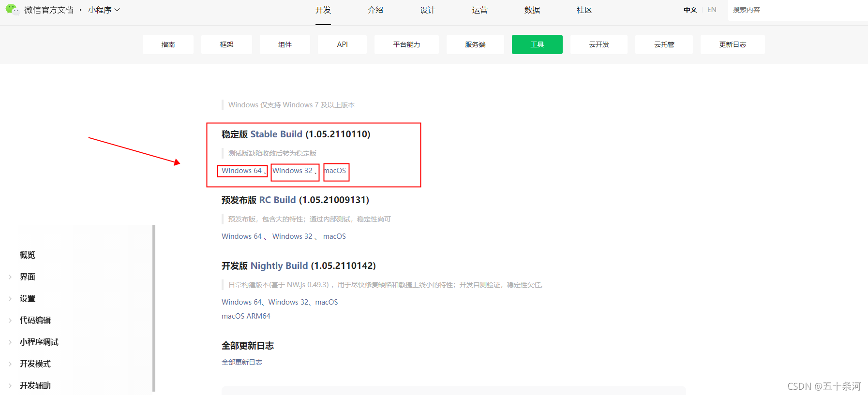Click the Windows 7 support note text
This screenshot has height=395, width=868.
coord(291,105)
